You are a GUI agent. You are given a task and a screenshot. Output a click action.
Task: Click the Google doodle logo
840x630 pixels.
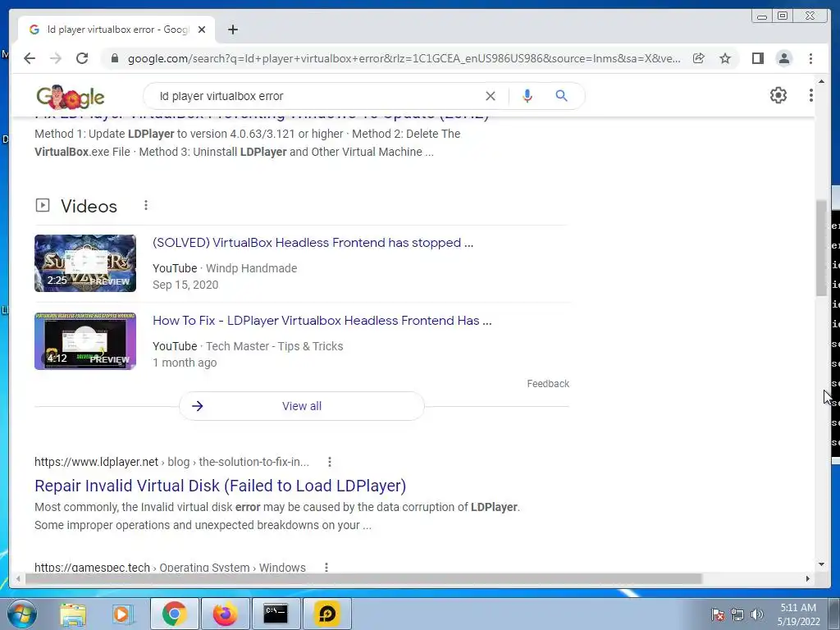coord(71,97)
